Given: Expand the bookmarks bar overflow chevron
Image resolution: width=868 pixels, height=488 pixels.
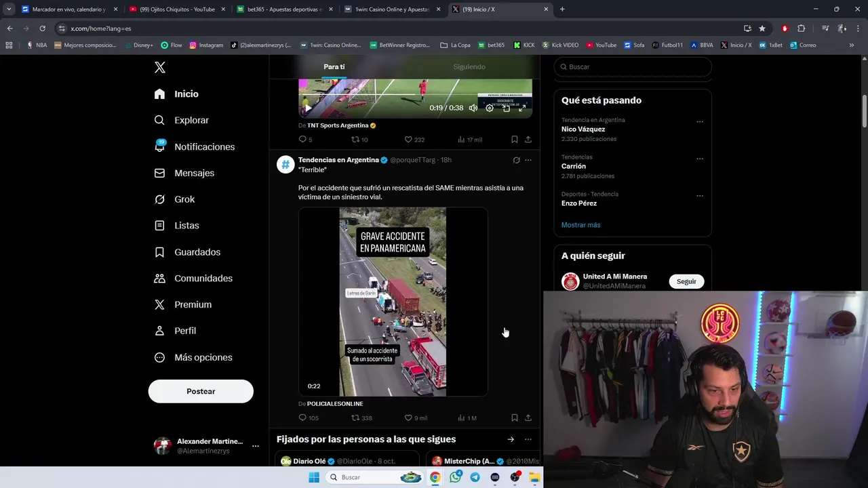Looking at the screenshot, I should [852, 45].
